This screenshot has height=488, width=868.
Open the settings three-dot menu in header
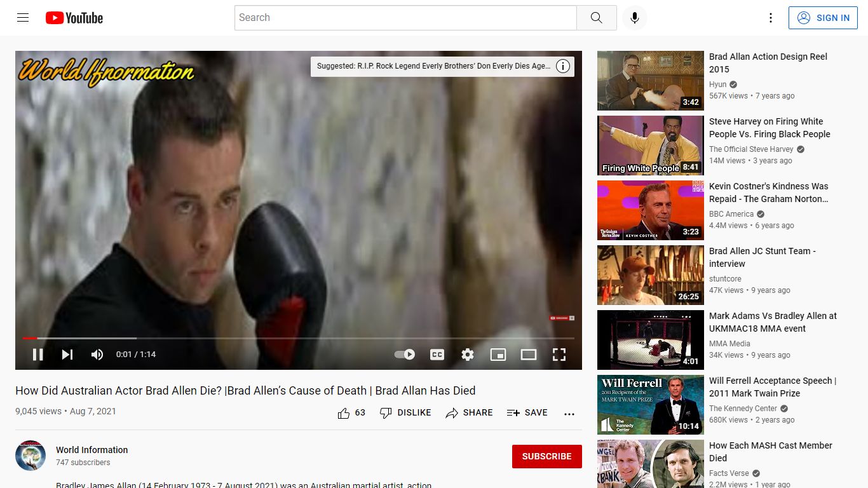770,18
